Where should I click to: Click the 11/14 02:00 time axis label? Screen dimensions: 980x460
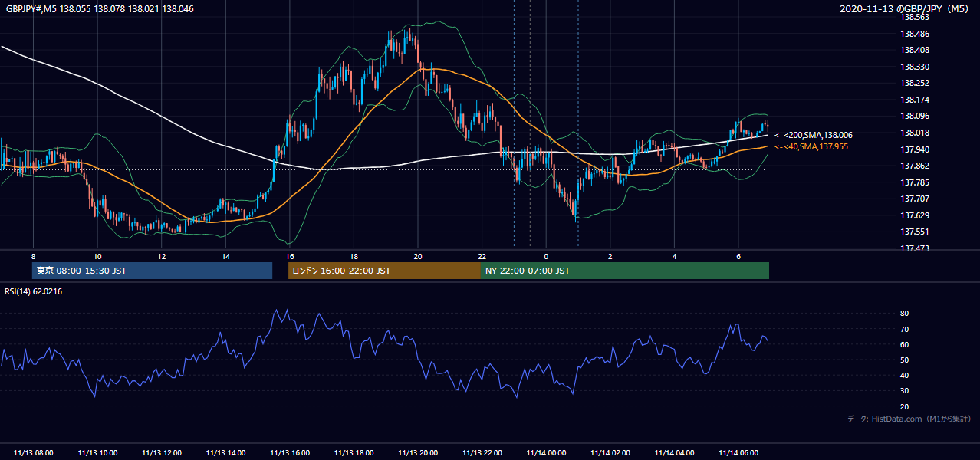click(610, 453)
